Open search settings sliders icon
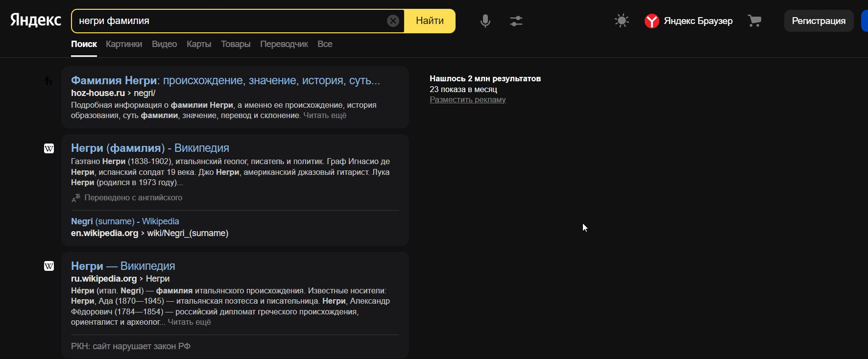 tap(516, 21)
